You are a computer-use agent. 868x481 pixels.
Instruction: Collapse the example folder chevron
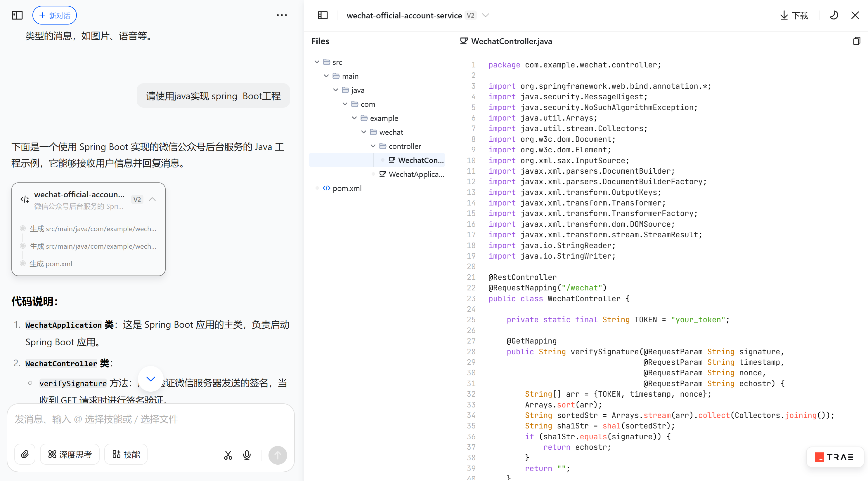pos(354,118)
